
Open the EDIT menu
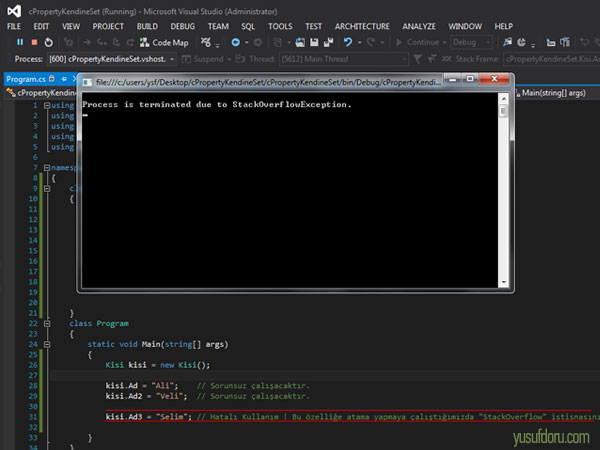(x=41, y=26)
